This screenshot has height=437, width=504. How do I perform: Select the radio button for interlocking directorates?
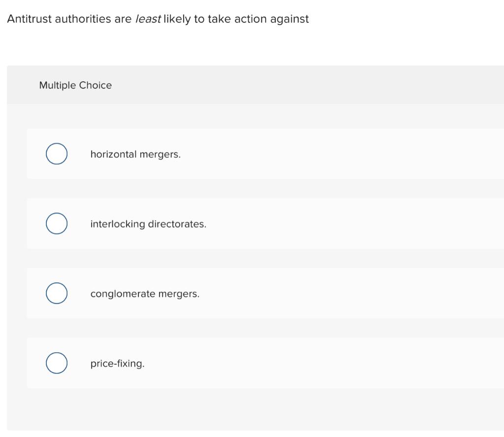(x=56, y=223)
